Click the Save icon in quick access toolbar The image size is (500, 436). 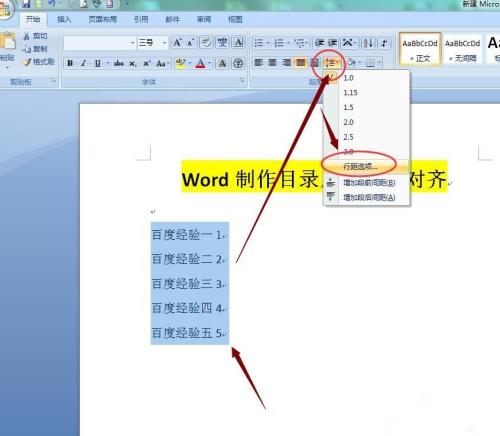(26, 4)
